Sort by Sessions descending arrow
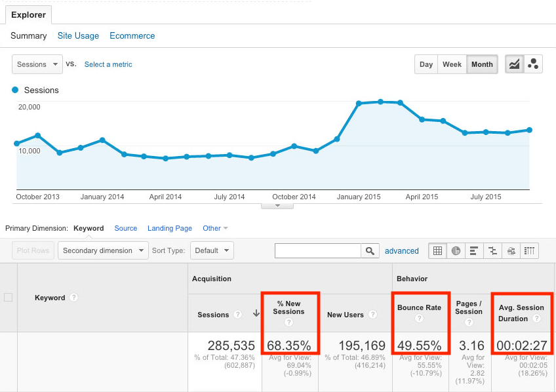 256,313
